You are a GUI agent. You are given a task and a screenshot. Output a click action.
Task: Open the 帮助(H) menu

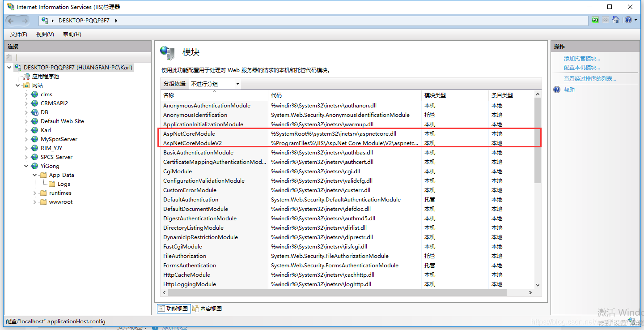tap(72, 34)
